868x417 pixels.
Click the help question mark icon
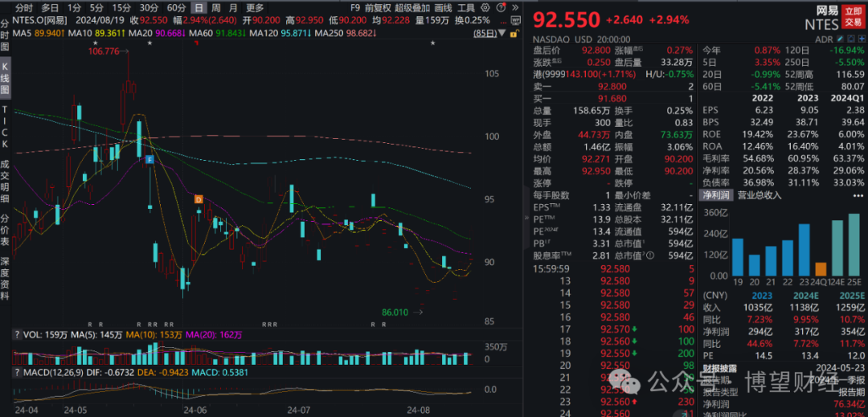[x=500, y=8]
